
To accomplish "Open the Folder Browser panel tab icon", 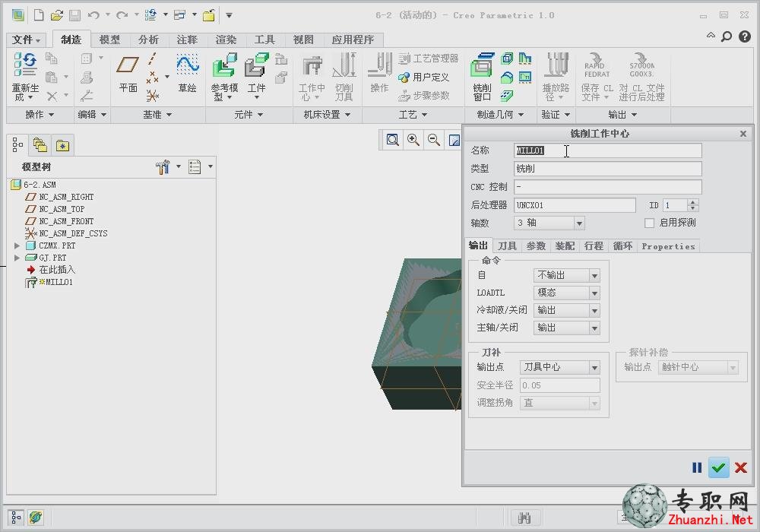I will (x=40, y=144).
